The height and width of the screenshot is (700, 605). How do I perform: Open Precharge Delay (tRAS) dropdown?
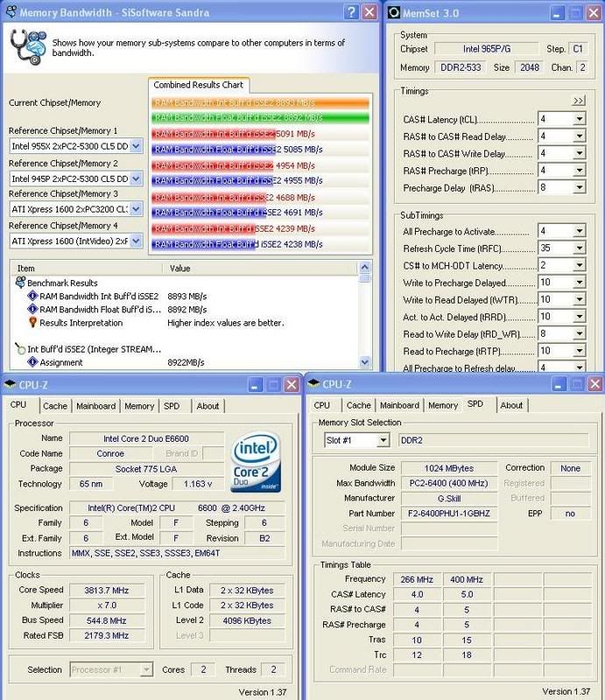pos(579,187)
